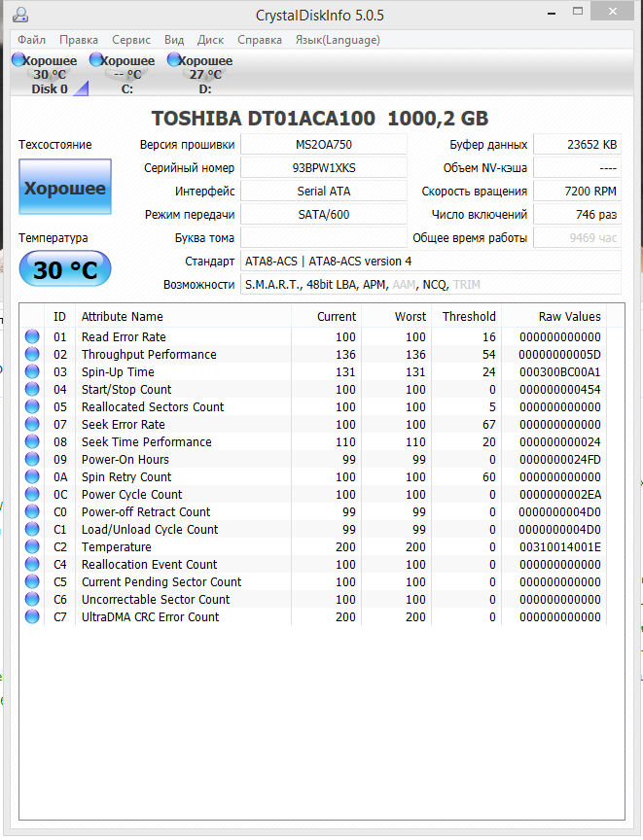
Task: Close the CrystalDiskInfo window
Action: click(x=613, y=12)
